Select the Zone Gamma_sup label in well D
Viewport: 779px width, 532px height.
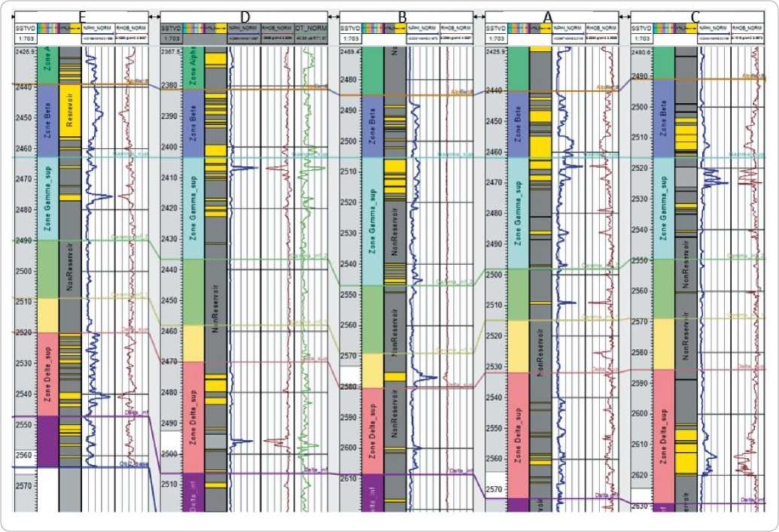[193, 208]
